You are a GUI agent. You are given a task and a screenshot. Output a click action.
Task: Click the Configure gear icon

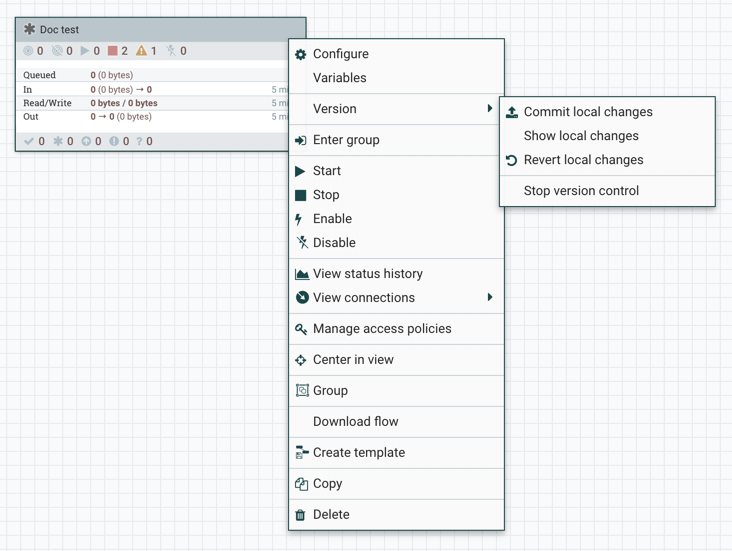tap(301, 54)
